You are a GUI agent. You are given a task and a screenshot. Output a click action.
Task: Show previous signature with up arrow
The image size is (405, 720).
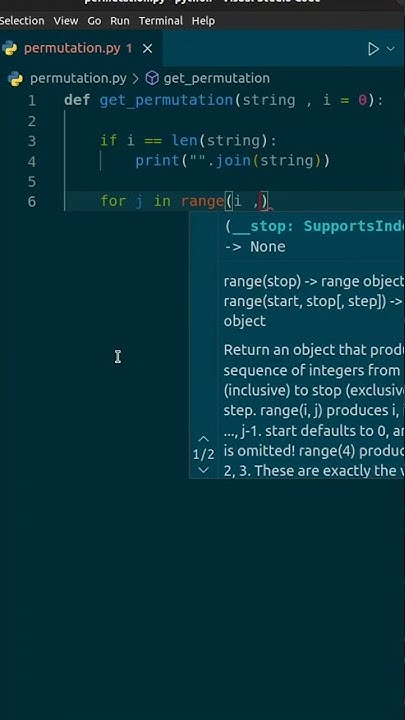click(203, 439)
